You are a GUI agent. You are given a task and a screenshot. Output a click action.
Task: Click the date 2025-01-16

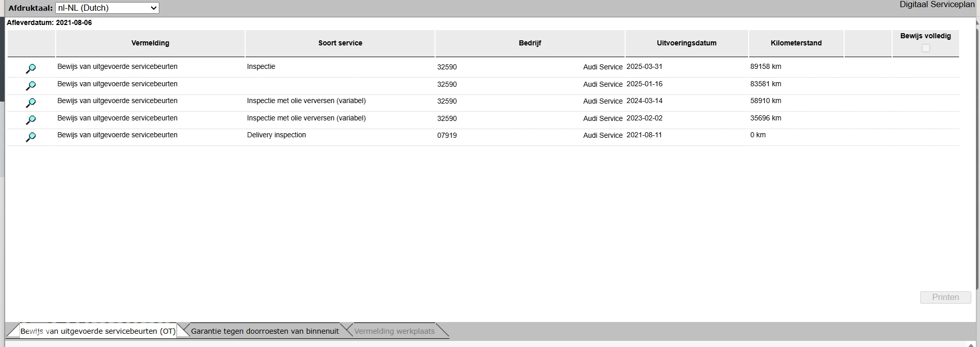[644, 84]
